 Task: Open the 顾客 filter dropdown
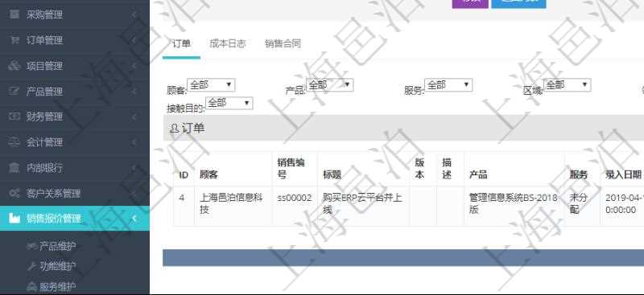click(x=211, y=85)
